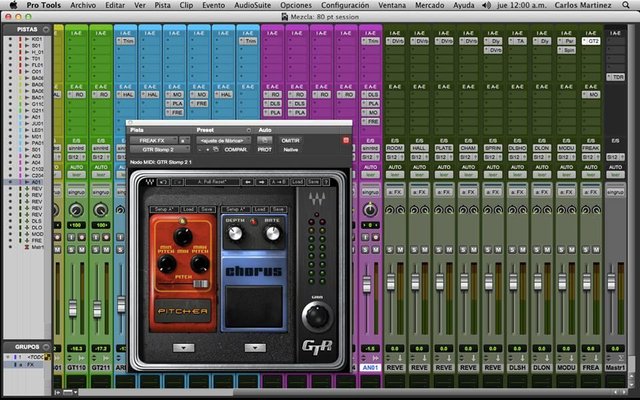The width and height of the screenshot is (640, 400).
Task: Open Setup A menu above Chorus pedal
Action: coord(236,209)
